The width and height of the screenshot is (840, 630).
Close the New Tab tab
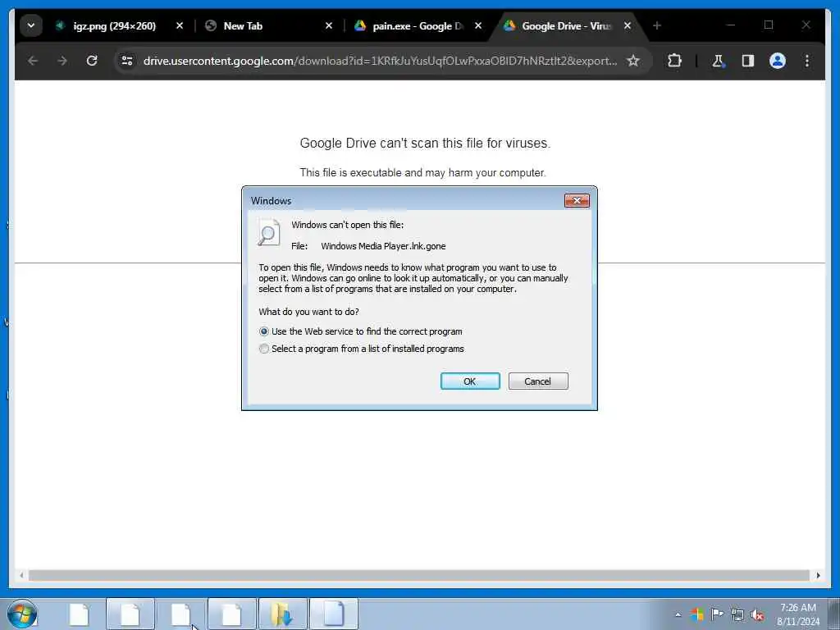click(329, 25)
